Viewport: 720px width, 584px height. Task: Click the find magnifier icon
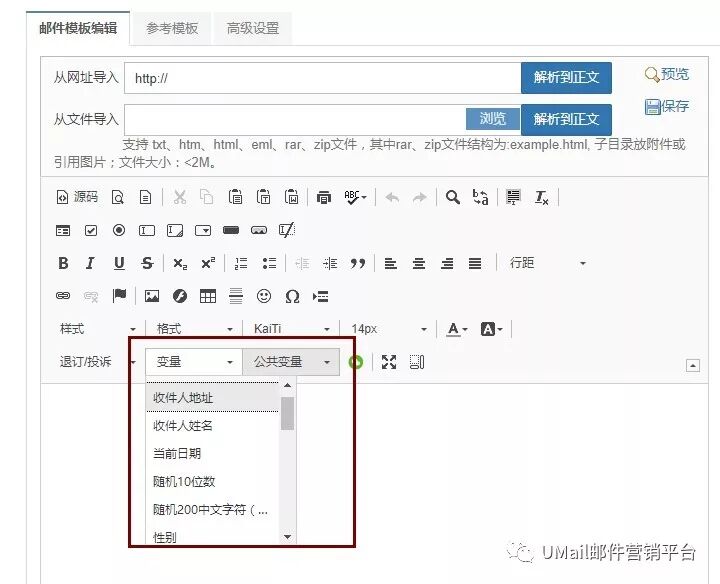[453, 197]
